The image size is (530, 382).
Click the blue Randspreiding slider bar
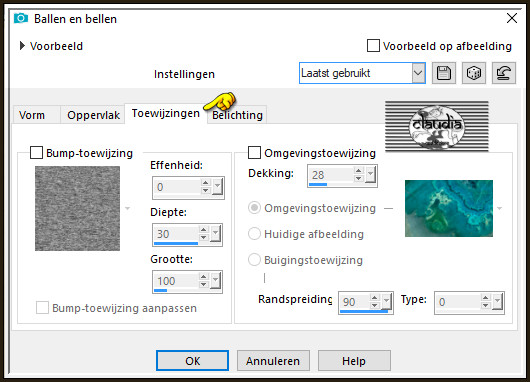tap(364, 311)
